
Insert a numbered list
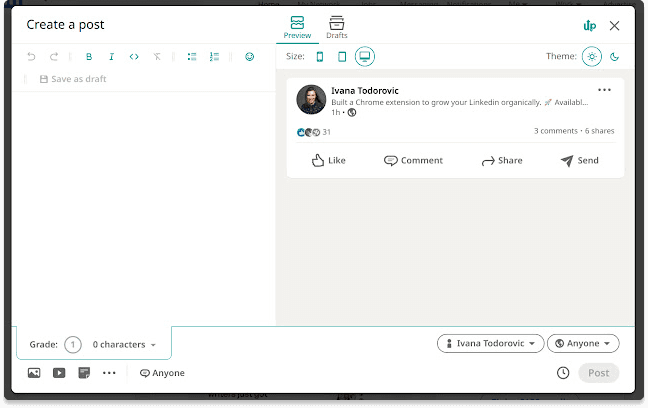tap(214, 57)
